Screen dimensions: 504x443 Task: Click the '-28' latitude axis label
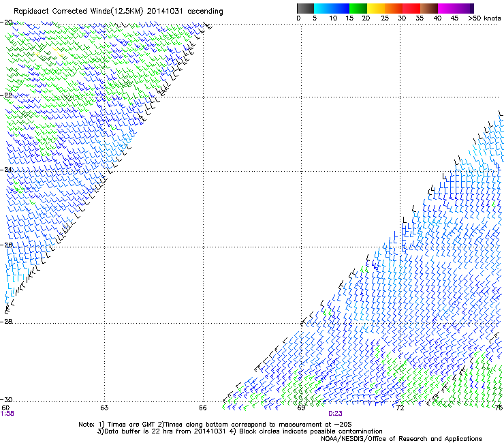pyautogui.click(x=6, y=322)
